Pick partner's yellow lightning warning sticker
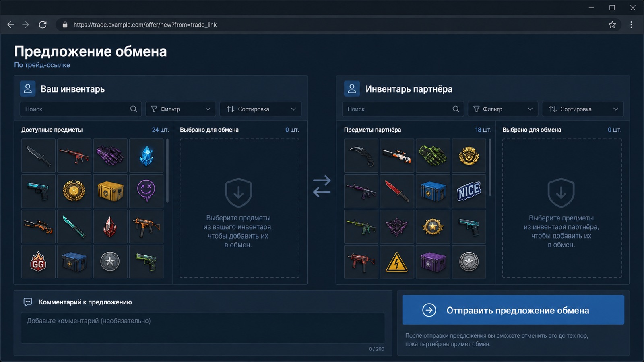The image size is (644, 362). point(397,262)
